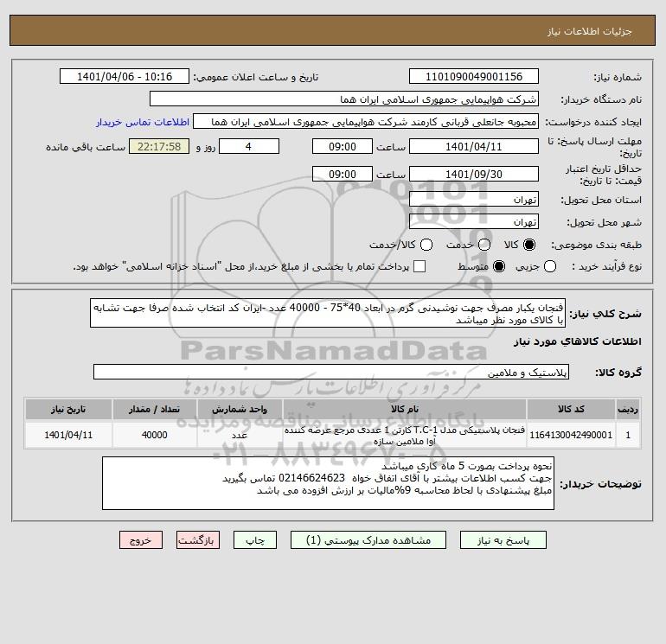Viewport: 666px width, 644px height.
Task: Click the buyer organization name field
Action: pos(344,99)
